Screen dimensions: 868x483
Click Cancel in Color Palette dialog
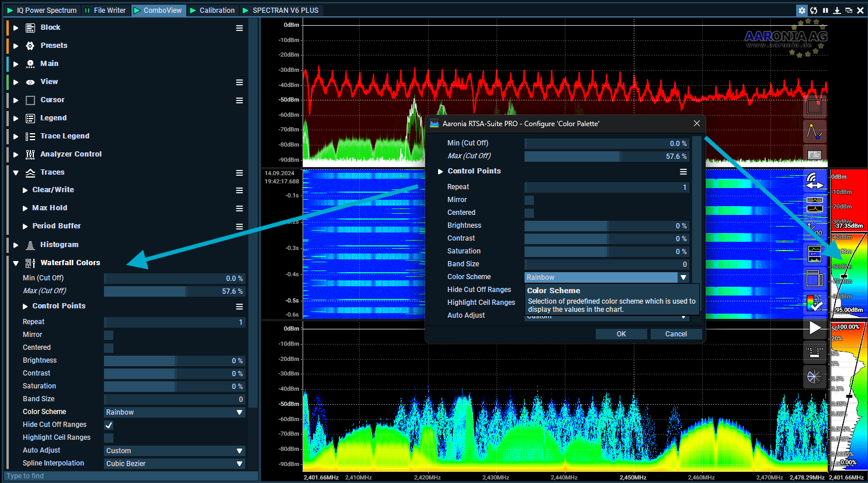click(x=676, y=334)
